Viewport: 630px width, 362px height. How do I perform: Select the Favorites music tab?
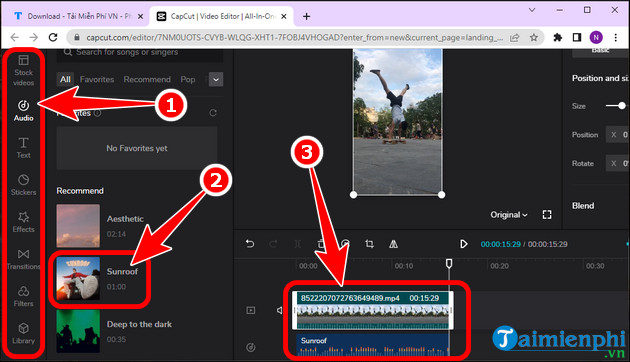click(x=97, y=80)
